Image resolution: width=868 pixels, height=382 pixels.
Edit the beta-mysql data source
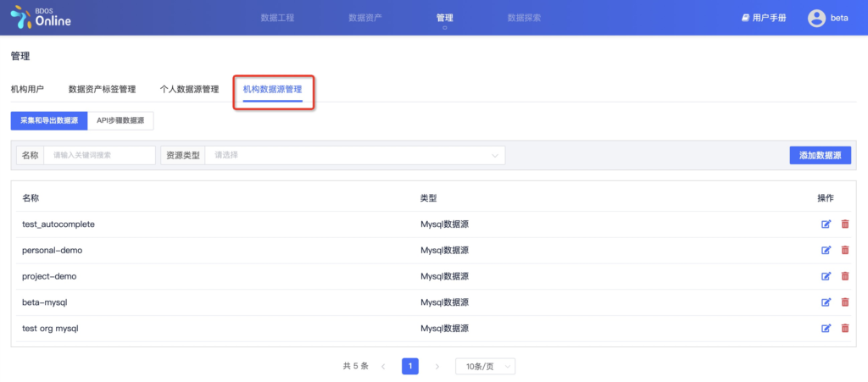[826, 302]
